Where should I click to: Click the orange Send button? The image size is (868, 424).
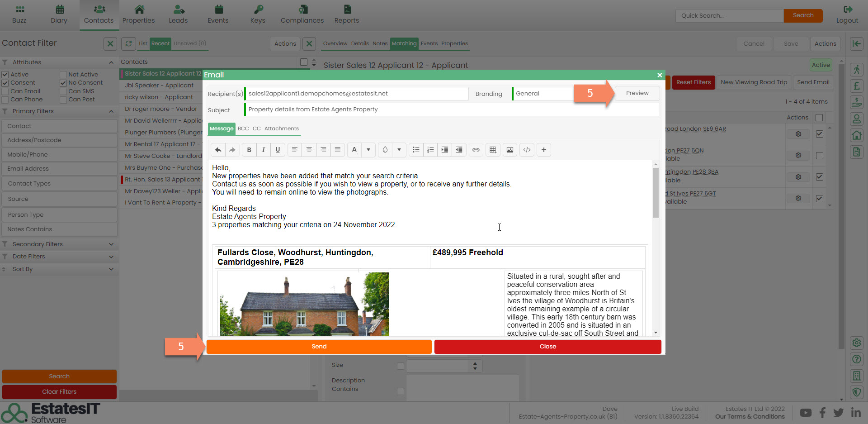[x=319, y=347]
